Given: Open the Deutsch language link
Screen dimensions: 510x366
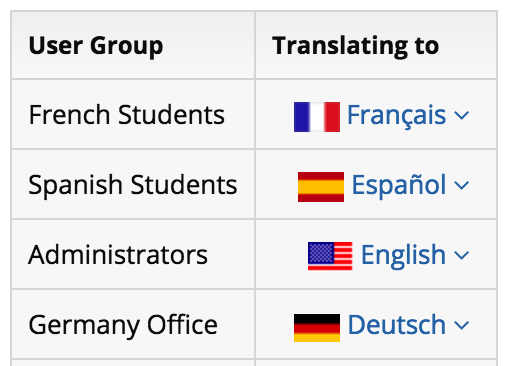Looking at the screenshot, I should [397, 324].
